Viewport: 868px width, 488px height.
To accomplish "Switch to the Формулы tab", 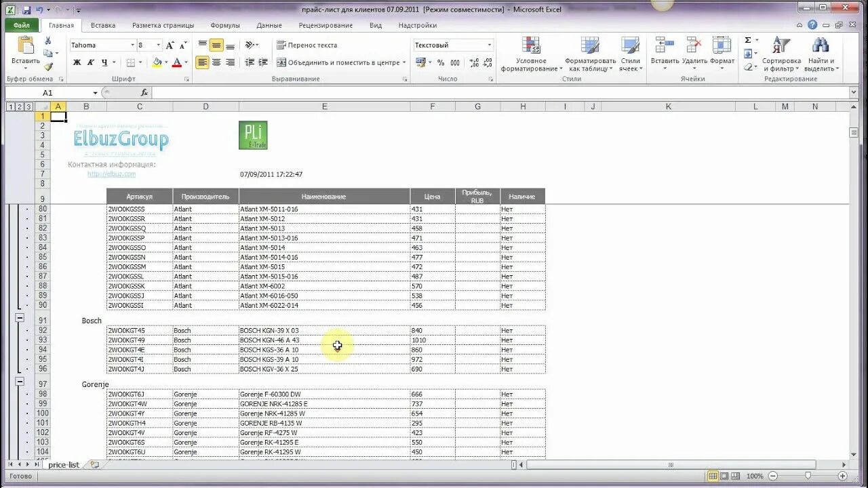I will coord(225,25).
